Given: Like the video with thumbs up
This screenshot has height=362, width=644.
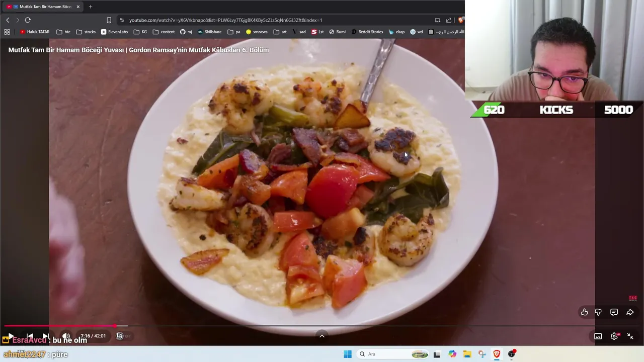Looking at the screenshot, I should tap(584, 312).
